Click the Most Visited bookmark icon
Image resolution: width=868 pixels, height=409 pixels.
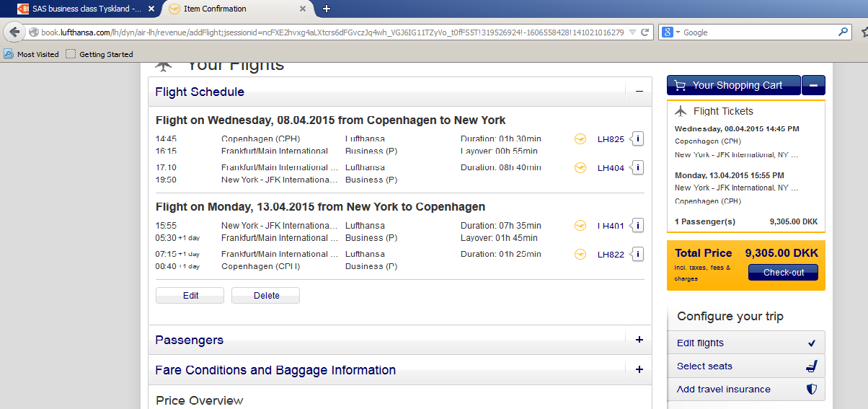[9, 54]
